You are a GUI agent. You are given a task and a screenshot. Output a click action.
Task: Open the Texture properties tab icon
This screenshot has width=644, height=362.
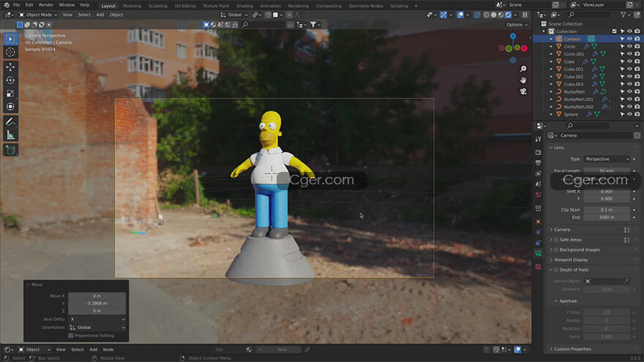click(x=538, y=267)
